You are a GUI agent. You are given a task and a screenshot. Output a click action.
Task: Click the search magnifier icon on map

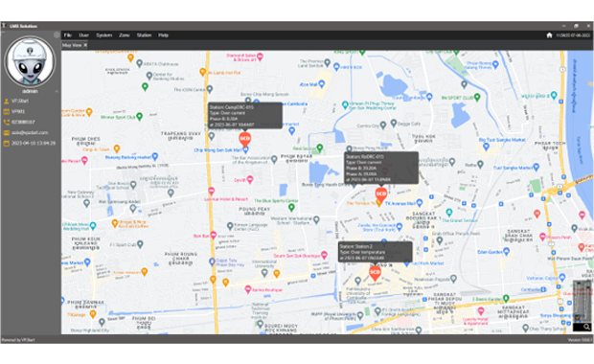586,327
